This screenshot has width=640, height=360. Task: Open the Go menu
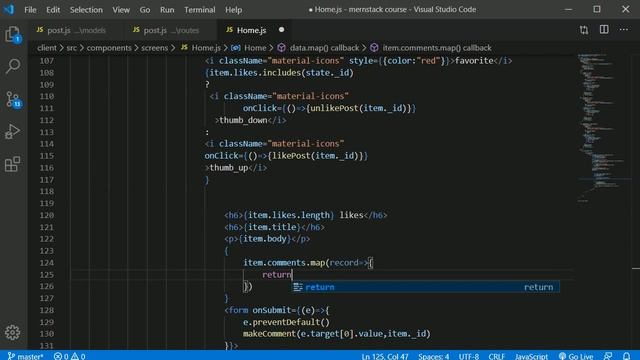coord(145,9)
